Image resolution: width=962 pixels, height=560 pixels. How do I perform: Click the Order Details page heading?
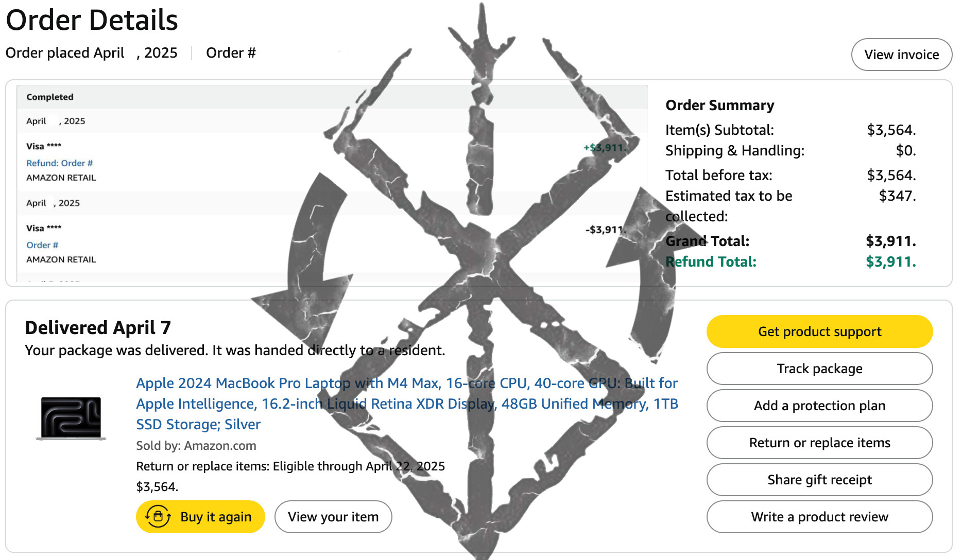(92, 21)
